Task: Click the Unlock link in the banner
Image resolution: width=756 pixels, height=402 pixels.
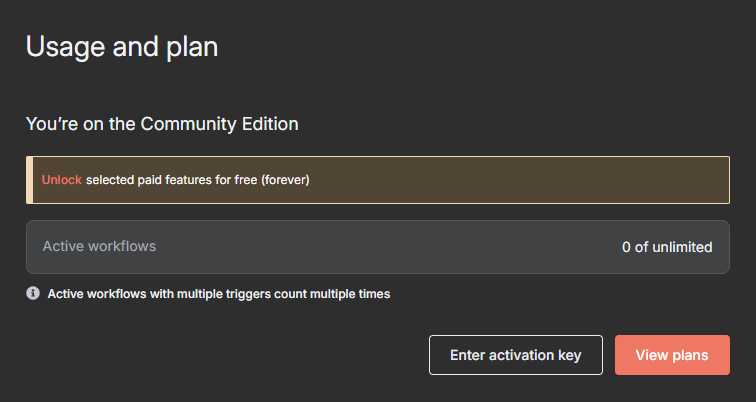Action: pyautogui.click(x=61, y=181)
